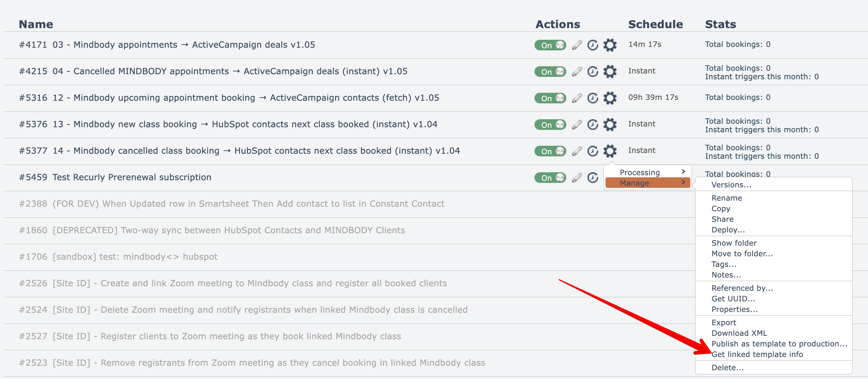Open the deprecated HubSpot MINDBODY two-way sync solution

pyautogui.click(x=229, y=230)
